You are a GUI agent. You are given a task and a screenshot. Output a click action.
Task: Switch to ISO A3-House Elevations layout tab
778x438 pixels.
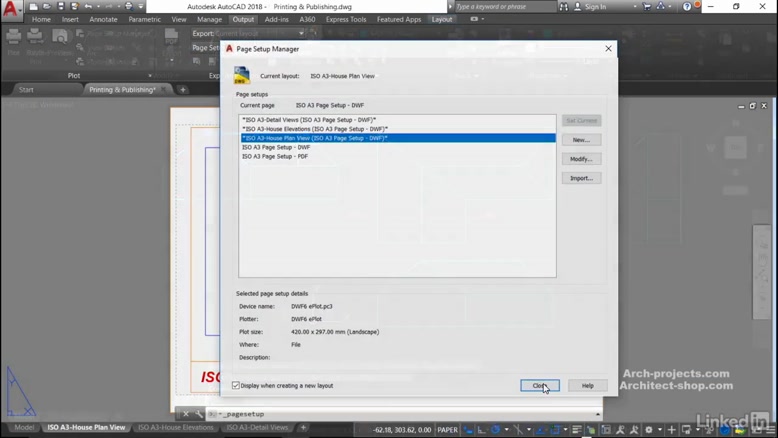(175, 428)
